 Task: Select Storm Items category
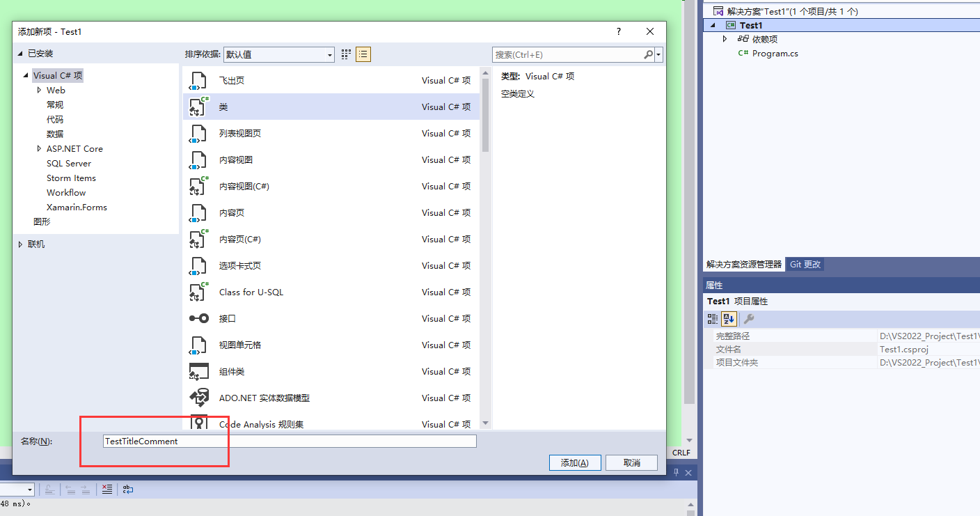pyautogui.click(x=71, y=178)
